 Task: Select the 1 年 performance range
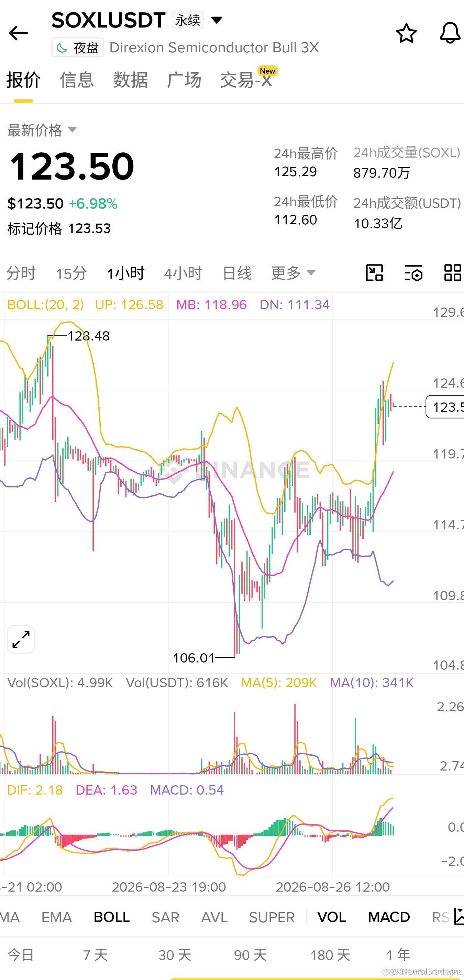tap(398, 955)
